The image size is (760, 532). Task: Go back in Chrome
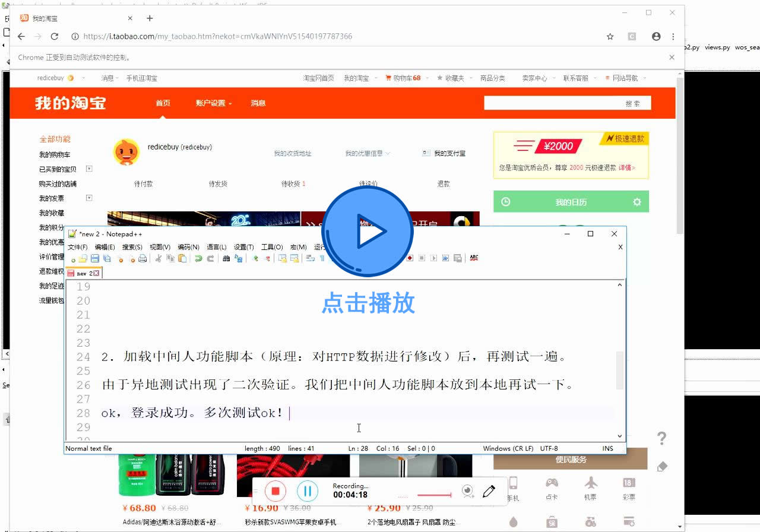click(x=21, y=36)
